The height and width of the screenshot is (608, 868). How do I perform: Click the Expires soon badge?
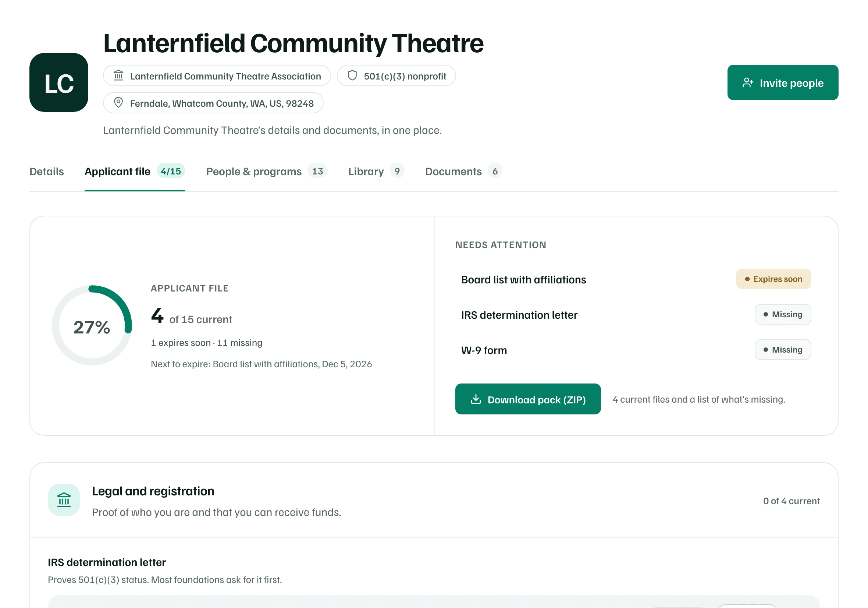[x=773, y=279]
